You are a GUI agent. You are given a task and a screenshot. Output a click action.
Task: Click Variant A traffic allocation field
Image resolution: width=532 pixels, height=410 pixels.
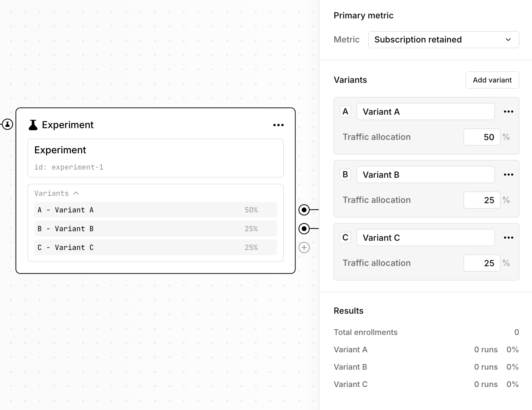click(482, 137)
